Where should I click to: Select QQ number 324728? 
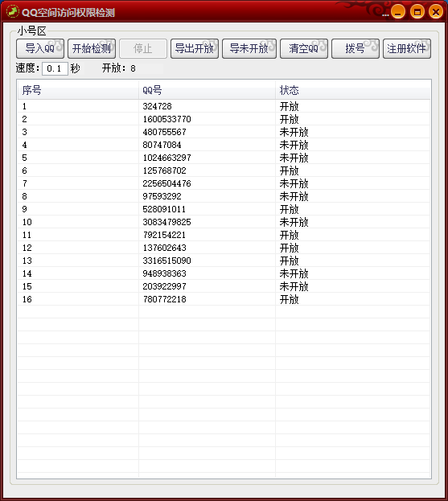tap(157, 106)
